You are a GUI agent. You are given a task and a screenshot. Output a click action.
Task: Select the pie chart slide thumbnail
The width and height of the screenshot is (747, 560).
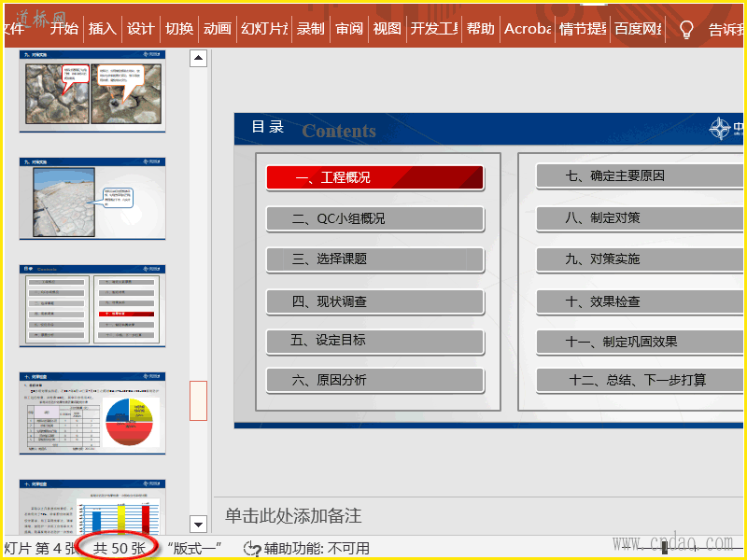[92, 413]
